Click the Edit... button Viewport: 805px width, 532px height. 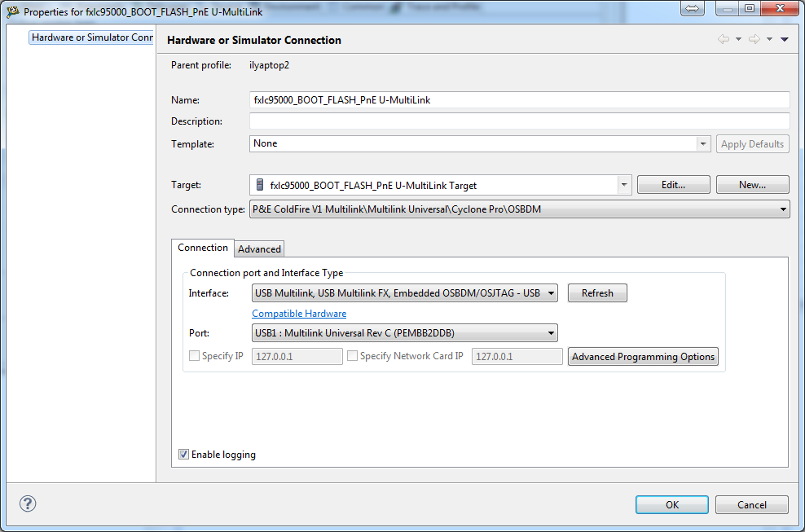pos(674,185)
